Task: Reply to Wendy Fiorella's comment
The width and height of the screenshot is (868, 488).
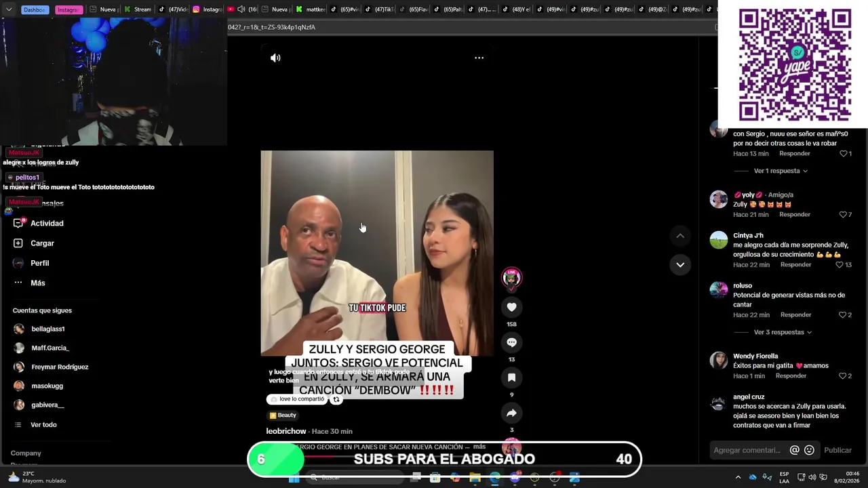Action: 791,376
